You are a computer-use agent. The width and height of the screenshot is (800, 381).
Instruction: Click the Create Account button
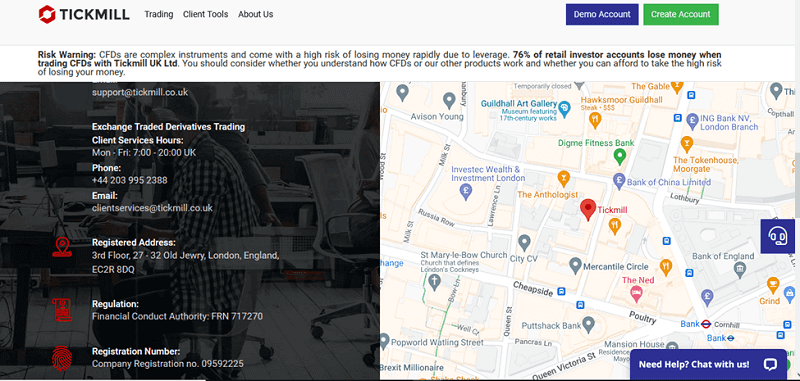(681, 14)
